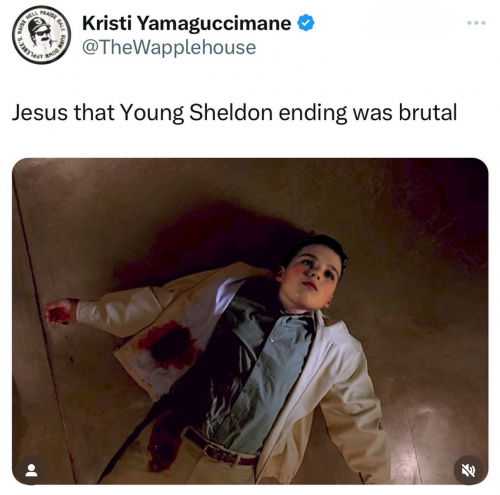Open the media thumbnail in full view

[x=250, y=321]
